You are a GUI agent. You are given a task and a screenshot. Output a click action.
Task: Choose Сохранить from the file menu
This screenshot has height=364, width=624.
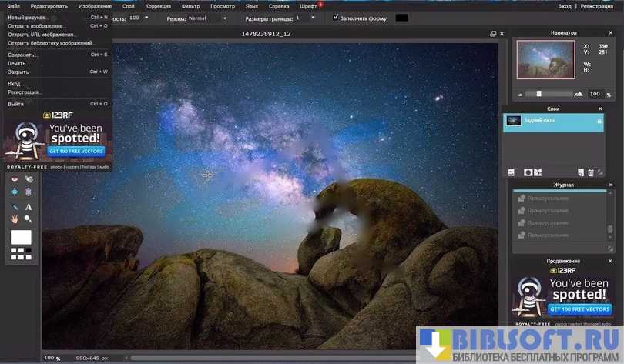[x=23, y=55]
